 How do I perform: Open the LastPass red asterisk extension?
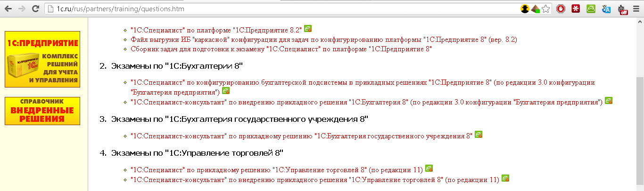[576, 9]
